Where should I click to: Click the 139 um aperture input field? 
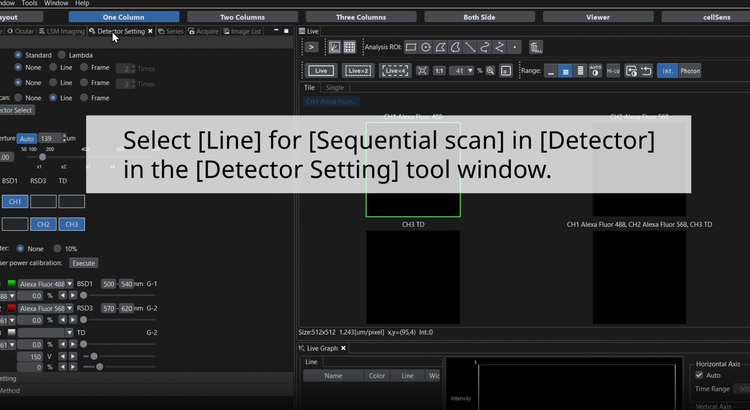pos(51,138)
